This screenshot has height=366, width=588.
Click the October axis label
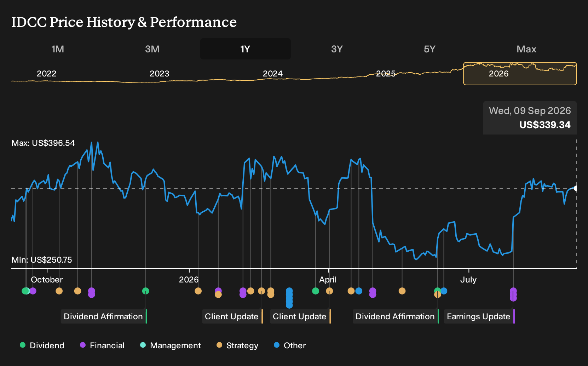pyautogui.click(x=47, y=280)
